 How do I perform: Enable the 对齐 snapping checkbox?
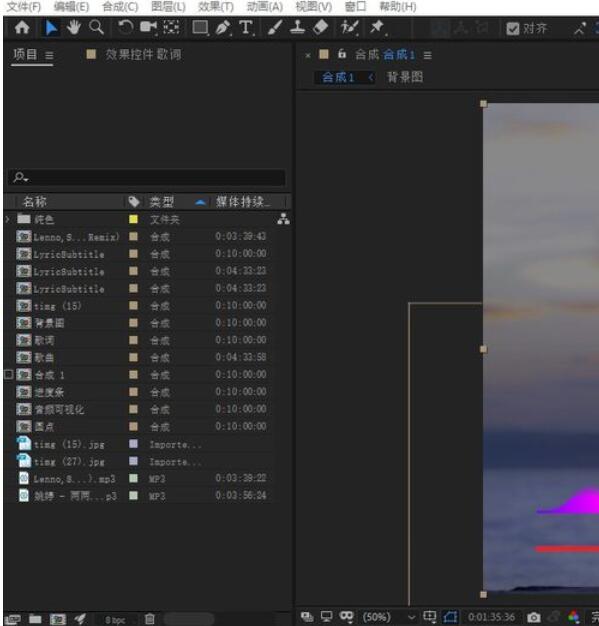pos(513,28)
